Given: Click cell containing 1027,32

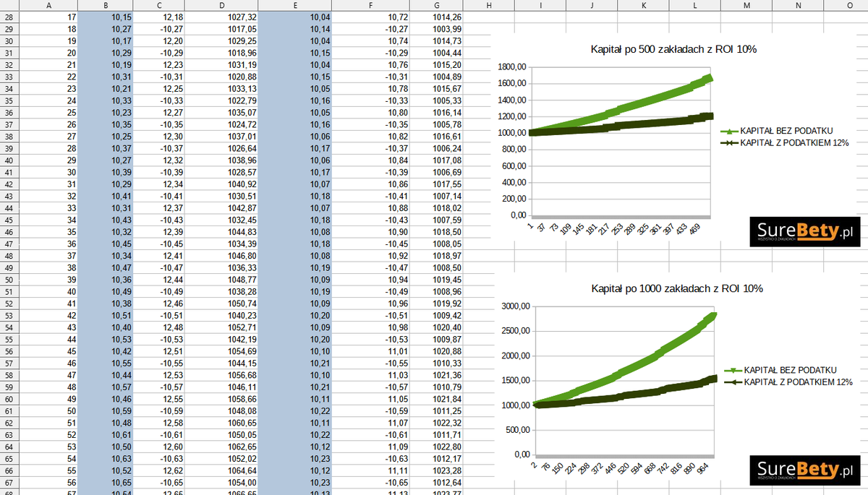Looking at the screenshot, I should [221, 17].
